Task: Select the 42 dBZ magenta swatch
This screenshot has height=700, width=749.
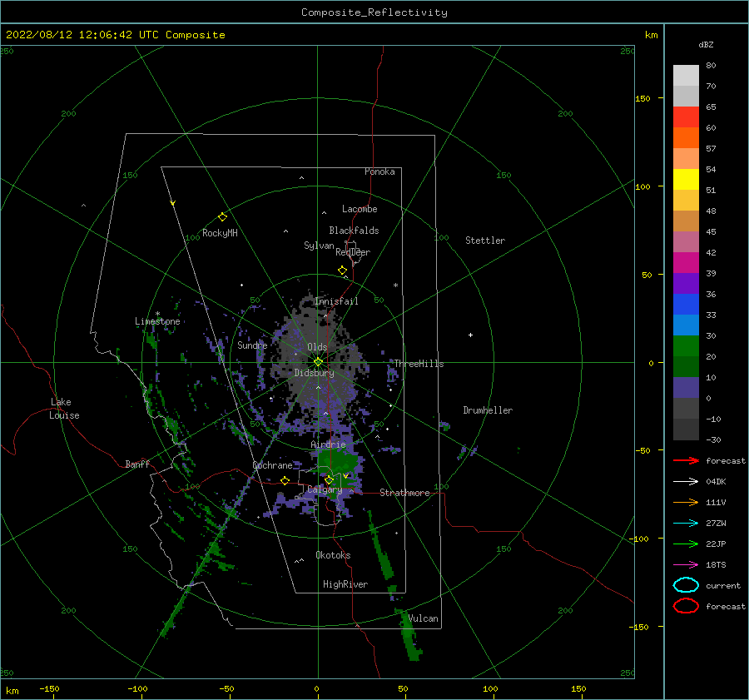Action: click(x=686, y=262)
